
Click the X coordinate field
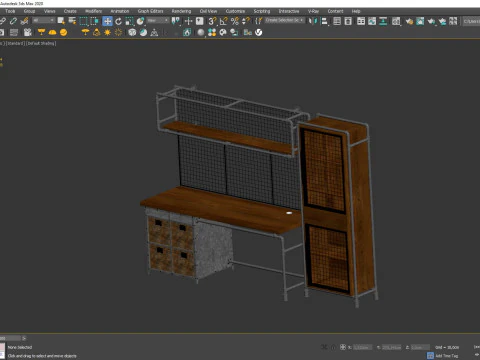click(x=363, y=347)
